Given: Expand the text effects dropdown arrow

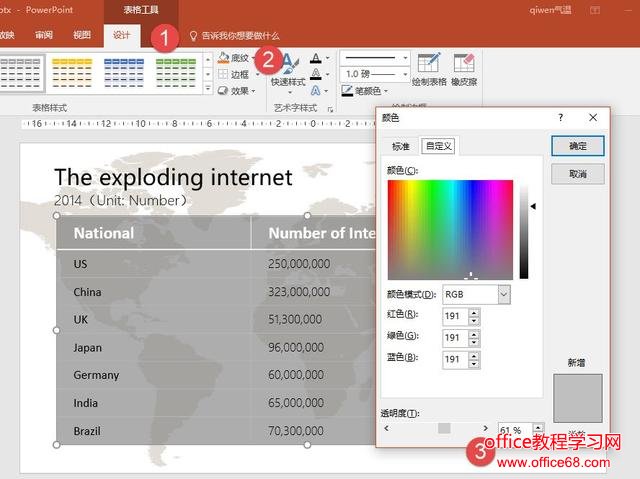Looking at the screenshot, I should pos(326,91).
